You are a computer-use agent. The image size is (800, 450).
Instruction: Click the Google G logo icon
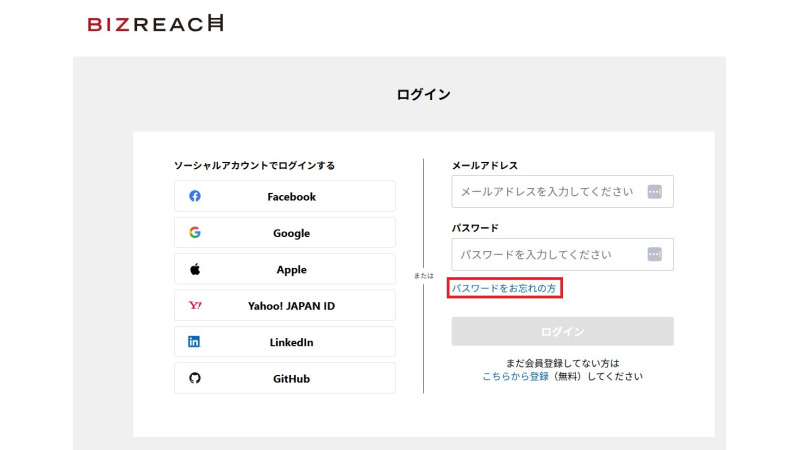pos(195,233)
